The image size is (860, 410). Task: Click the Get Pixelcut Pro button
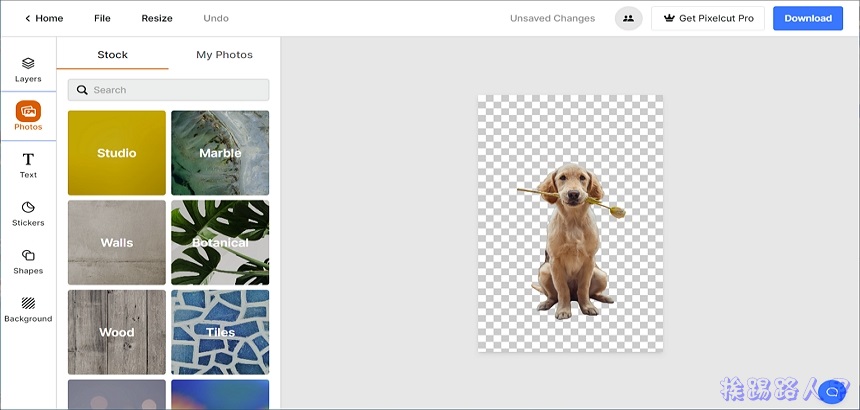point(708,18)
